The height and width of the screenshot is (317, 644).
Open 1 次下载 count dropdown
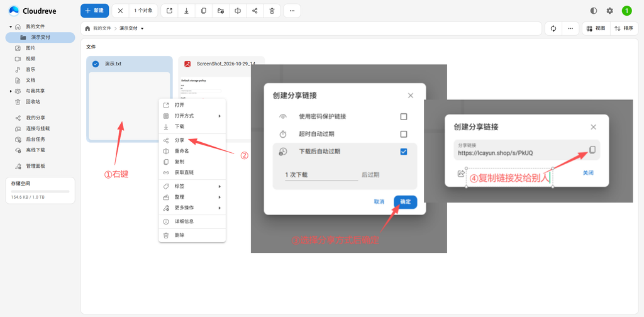click(321, 175)
